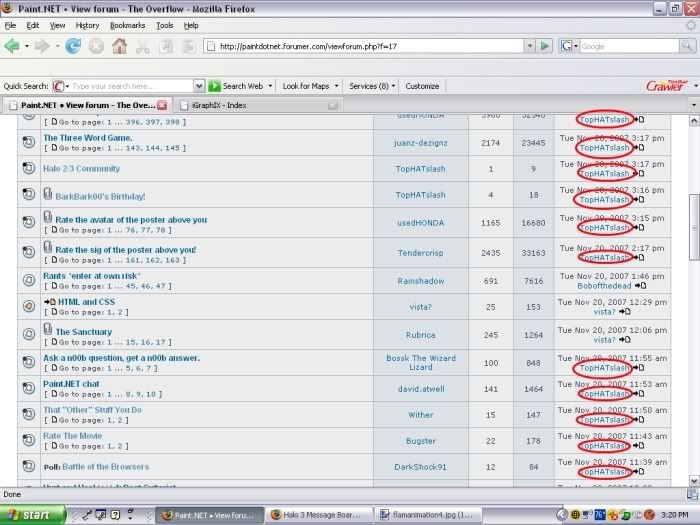Click topic icon for Battle of the Browsers poll
This screenshot has width=700, height=525.
point(29,466)
